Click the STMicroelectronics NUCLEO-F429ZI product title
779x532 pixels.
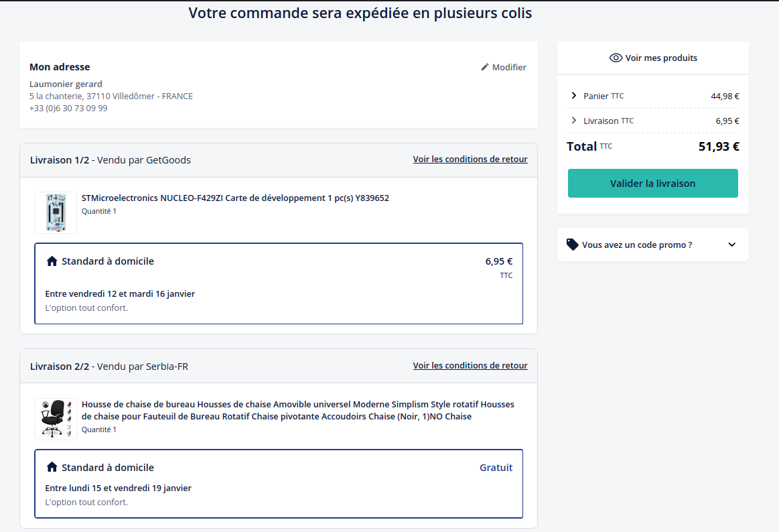point(235,198)
